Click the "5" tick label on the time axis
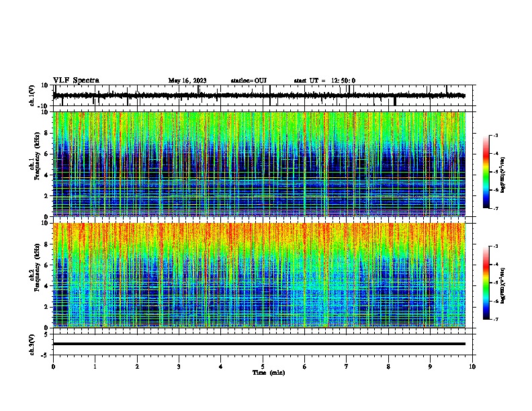 pos(263,367)
